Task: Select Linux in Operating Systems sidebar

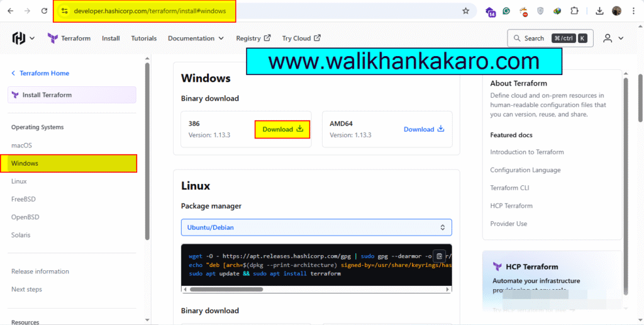Action: point(19,181)
